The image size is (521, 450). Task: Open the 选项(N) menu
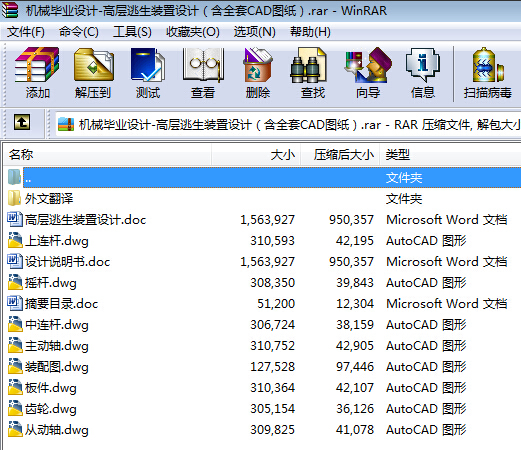pos(254,32)
